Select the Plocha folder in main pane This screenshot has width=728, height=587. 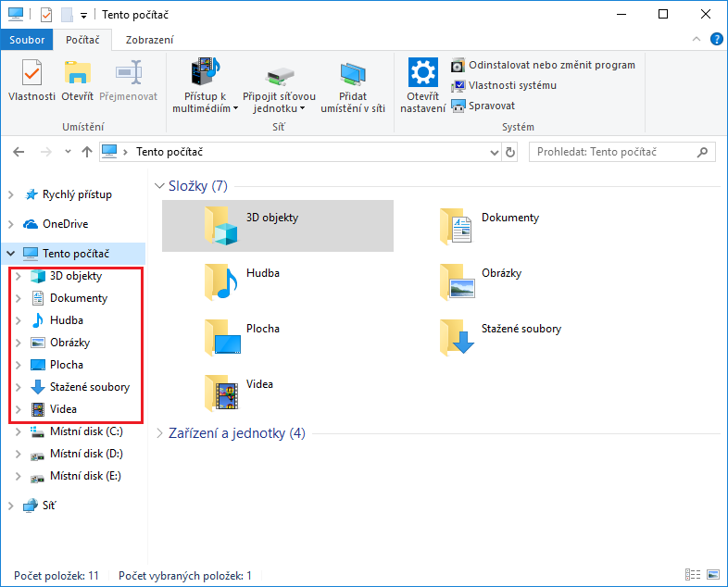pos(243,337)
